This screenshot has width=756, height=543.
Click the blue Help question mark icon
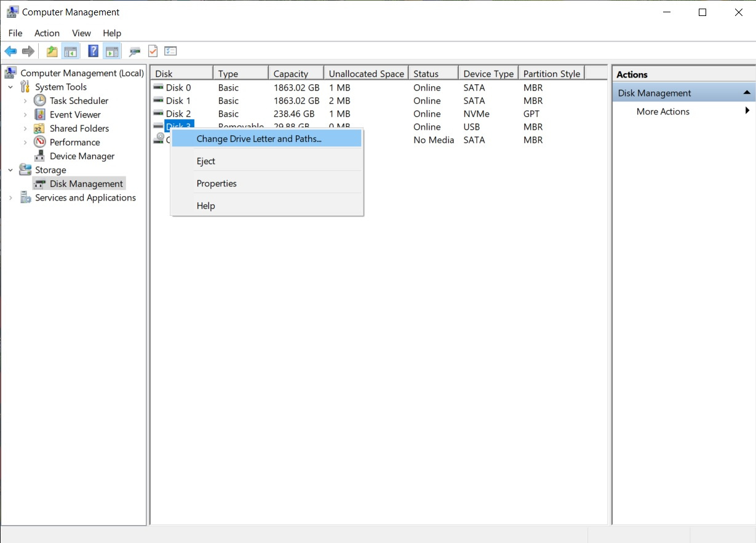(x=94, y=52)
